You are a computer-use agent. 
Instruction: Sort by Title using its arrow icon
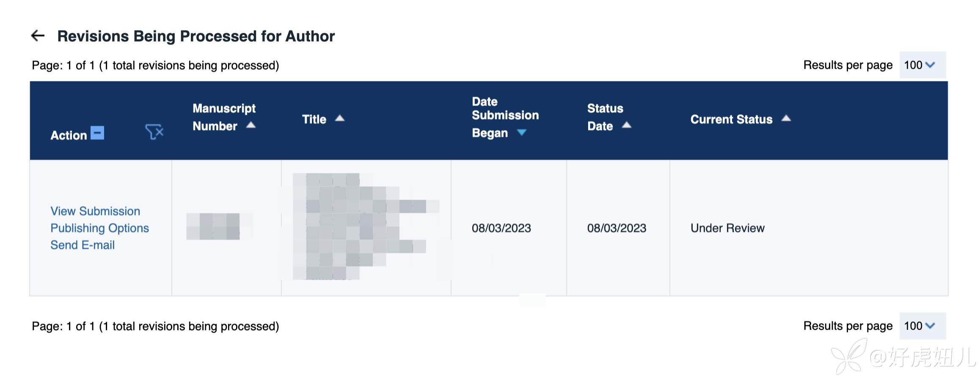[x=340, y=118]
